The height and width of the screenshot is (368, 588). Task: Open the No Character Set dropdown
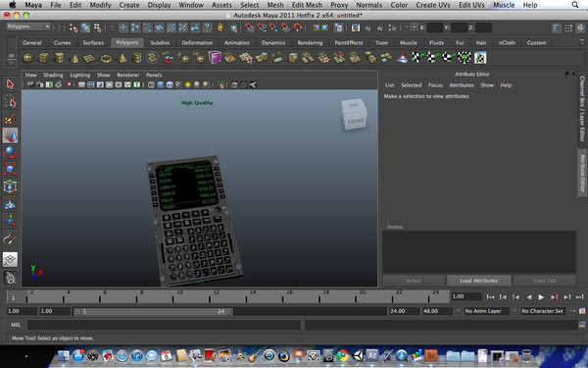pos(542,311)
